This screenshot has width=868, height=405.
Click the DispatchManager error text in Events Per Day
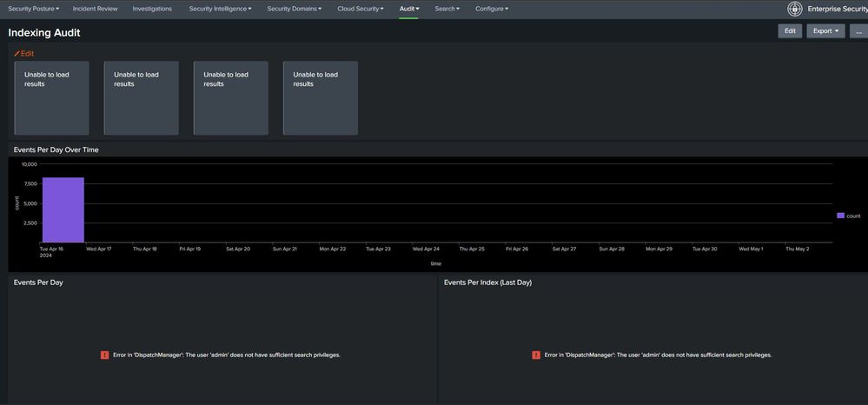click(x=227, y=355)
